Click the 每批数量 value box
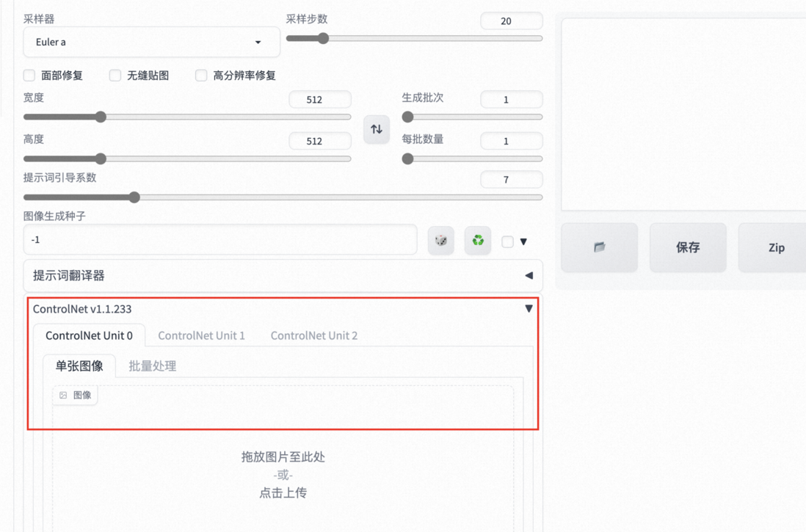Viewport: 806px width, 532px height. pyautogui.click(x=512, y=142)
